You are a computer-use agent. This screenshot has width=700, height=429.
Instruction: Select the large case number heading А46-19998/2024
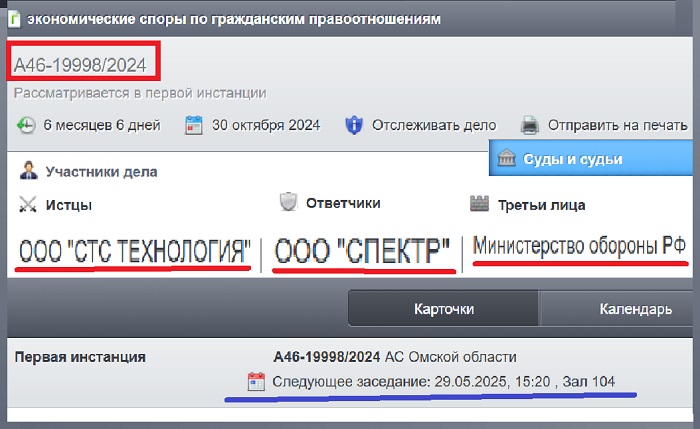[x=80, y=65]
